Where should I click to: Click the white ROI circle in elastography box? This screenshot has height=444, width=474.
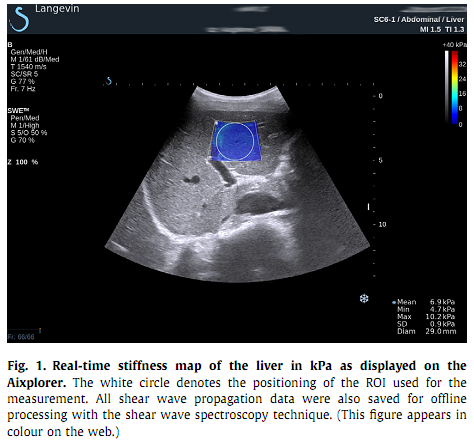(235, 141)
